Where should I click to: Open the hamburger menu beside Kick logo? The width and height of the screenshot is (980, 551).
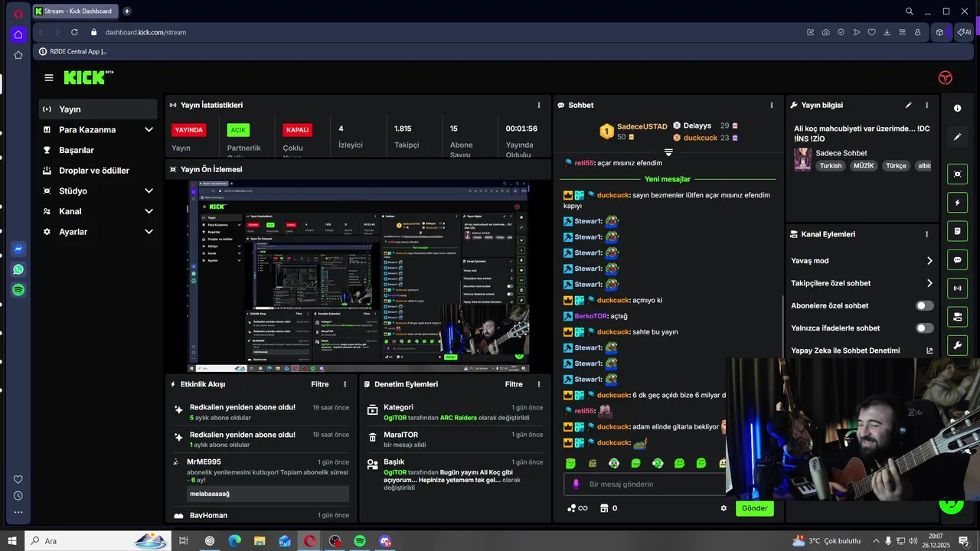[x=49, y=77]
